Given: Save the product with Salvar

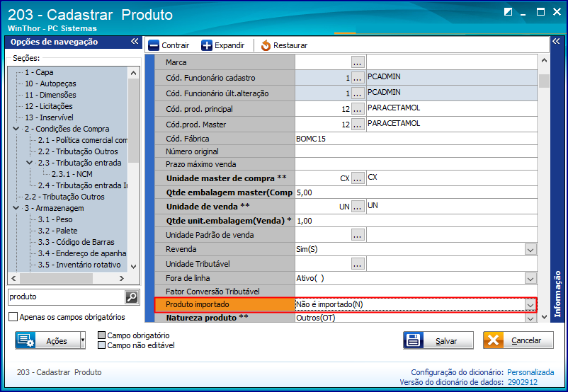Looking at the screenshot, I should click(438, 340).
